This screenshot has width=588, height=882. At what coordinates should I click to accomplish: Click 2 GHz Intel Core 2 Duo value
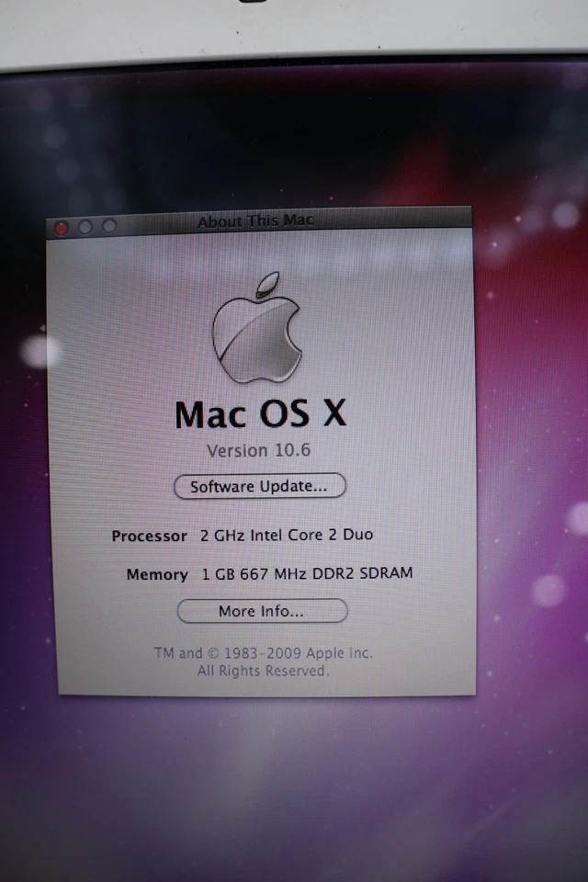(x=287, y=535)
